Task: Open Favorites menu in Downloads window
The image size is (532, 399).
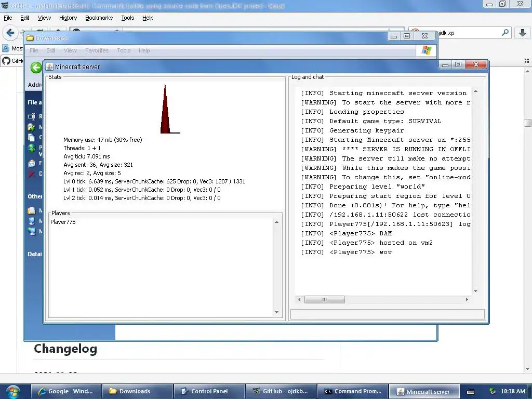Action: click(x=97, y=50)
